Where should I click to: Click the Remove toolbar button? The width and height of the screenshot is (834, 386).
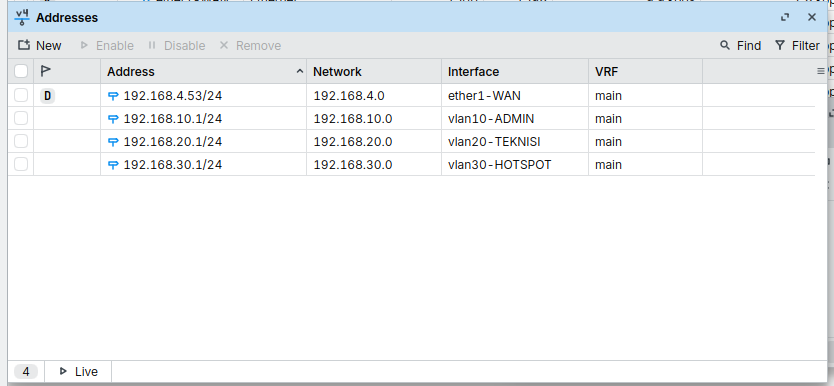pos(250,46)
